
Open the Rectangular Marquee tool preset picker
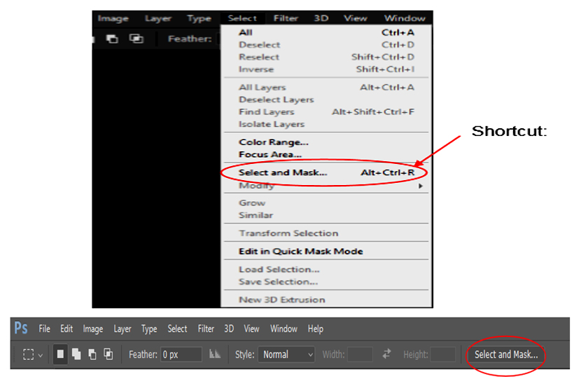[x=33, y=355]
